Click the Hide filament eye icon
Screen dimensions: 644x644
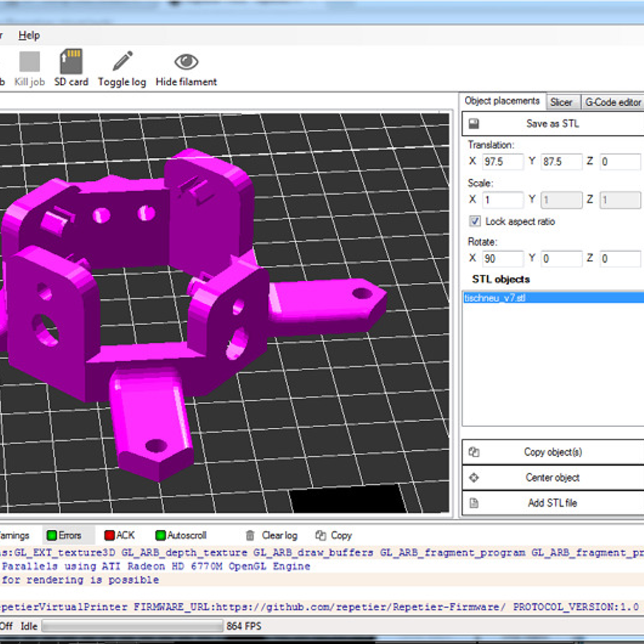pyautogui.click(x=186, y=61)
